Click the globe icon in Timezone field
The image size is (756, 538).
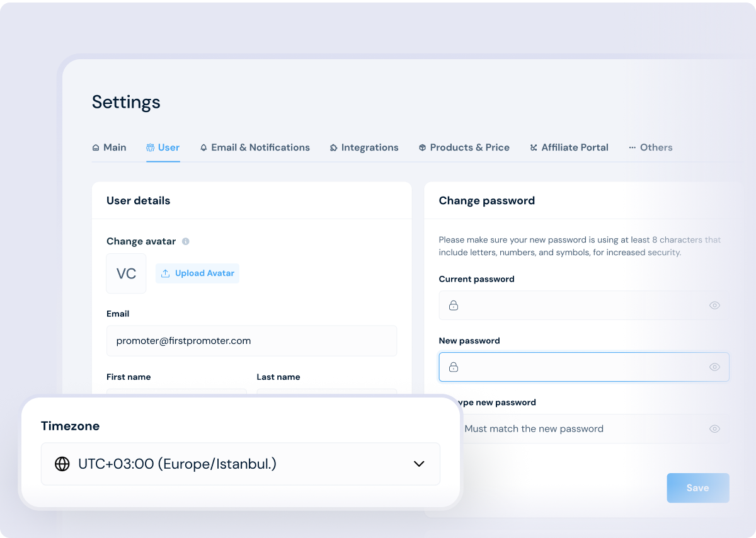coord(62,464)
